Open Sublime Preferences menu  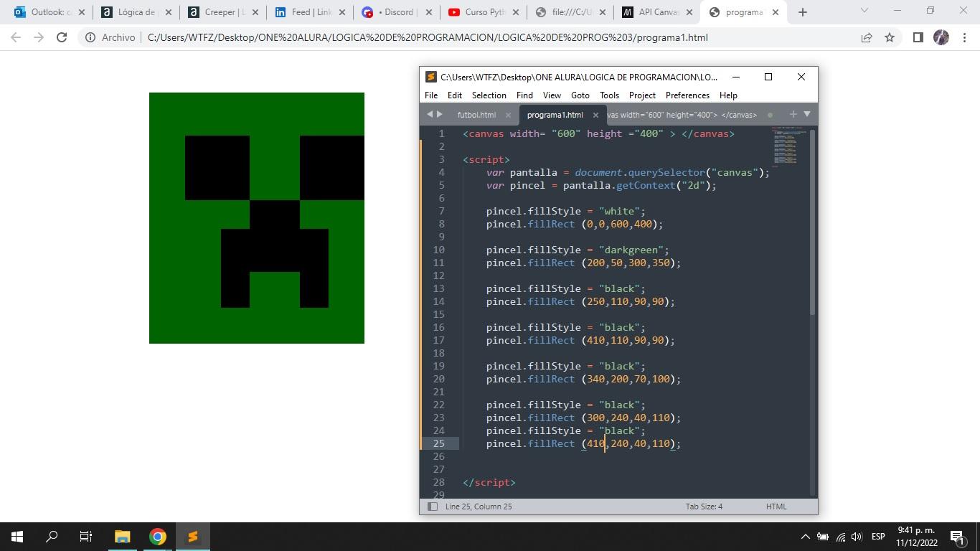[x=687, y=95]
